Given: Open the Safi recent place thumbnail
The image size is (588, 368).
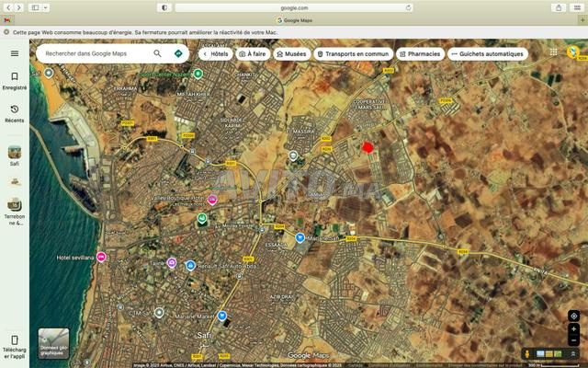Looking at the screenshot, I should coord(14,153).
